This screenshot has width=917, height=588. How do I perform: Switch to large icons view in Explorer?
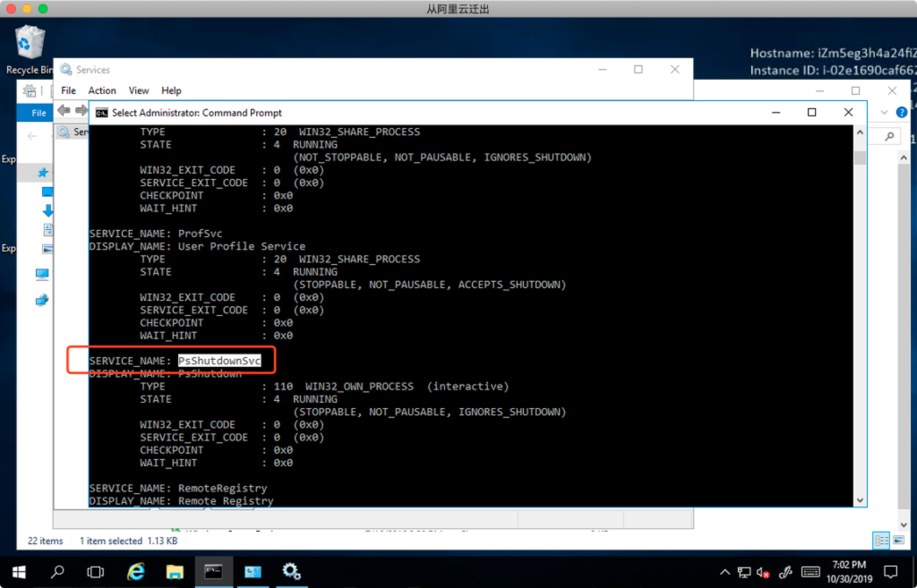tap(896, 541)
